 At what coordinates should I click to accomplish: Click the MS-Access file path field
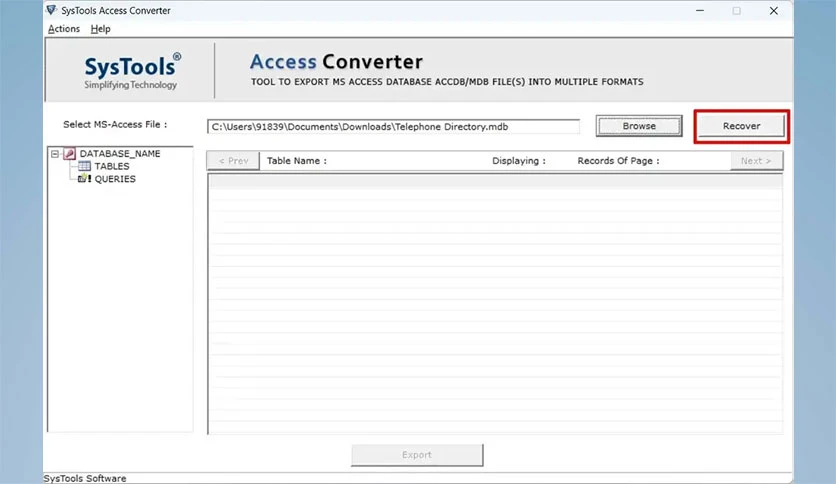[x=393, y=127]
